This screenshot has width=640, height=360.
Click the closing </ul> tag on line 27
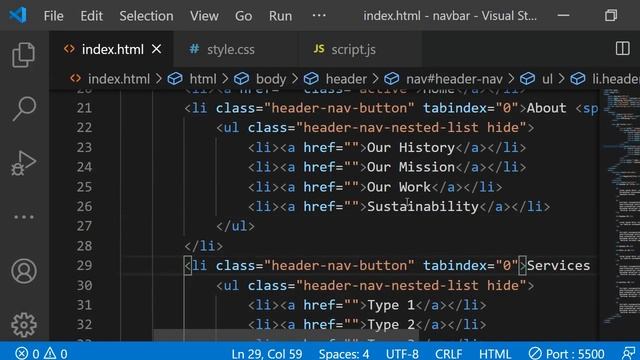coord(236,226)
